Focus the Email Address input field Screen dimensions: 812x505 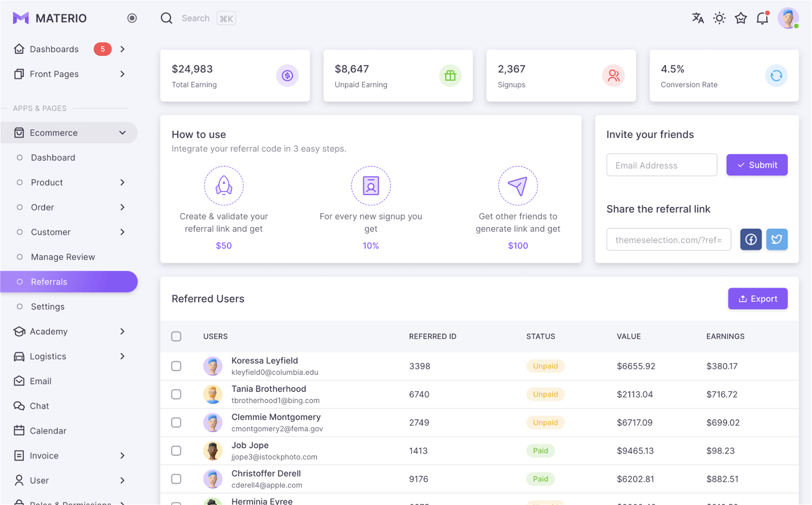pos(662,165)
